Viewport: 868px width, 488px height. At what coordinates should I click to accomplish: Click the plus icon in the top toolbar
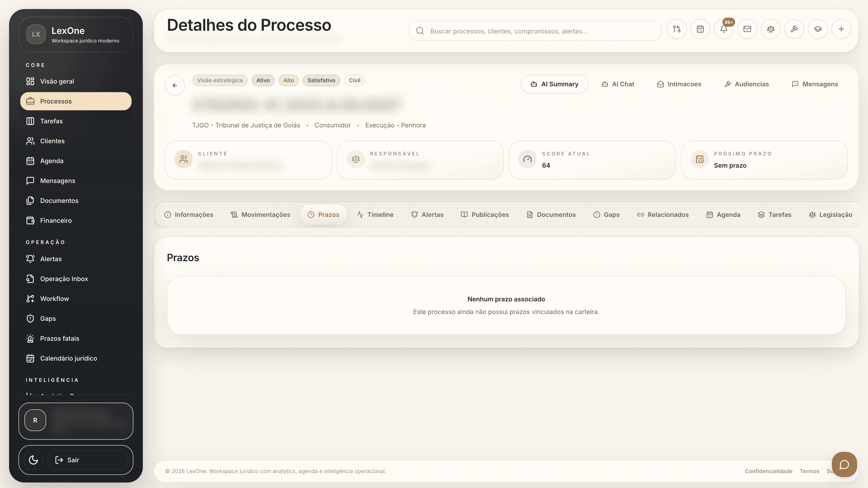[841, 29]
